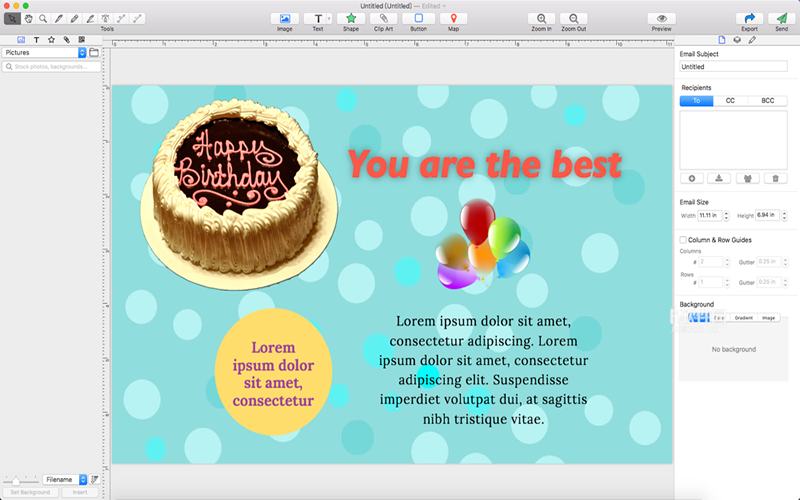Switch to shapes star source tab
This screenshot has width=800, height=500.
point(52,39)
